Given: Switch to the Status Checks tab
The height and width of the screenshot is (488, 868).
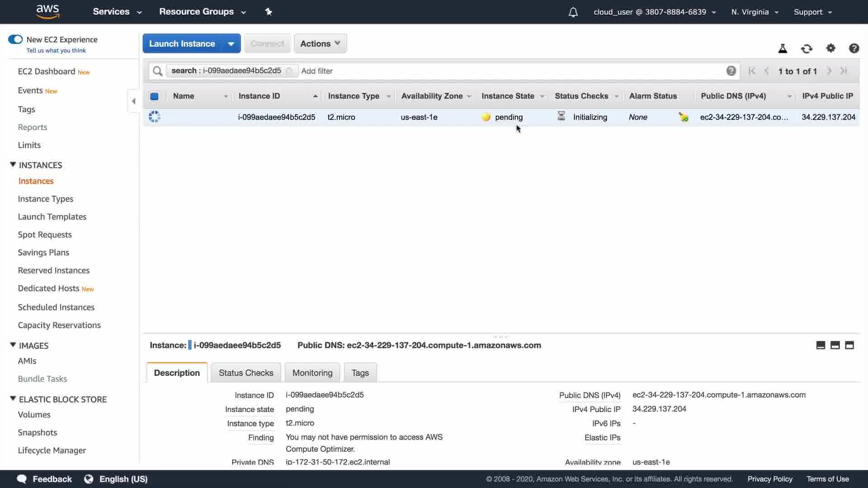Looking at the screenshot, I should pyautogui.click(x=246, y=373).
